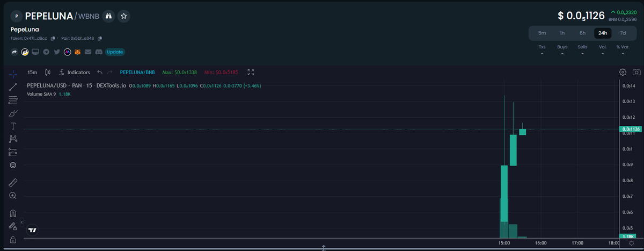Switch chart to PEPELUNA/BNB

(136, 72)
